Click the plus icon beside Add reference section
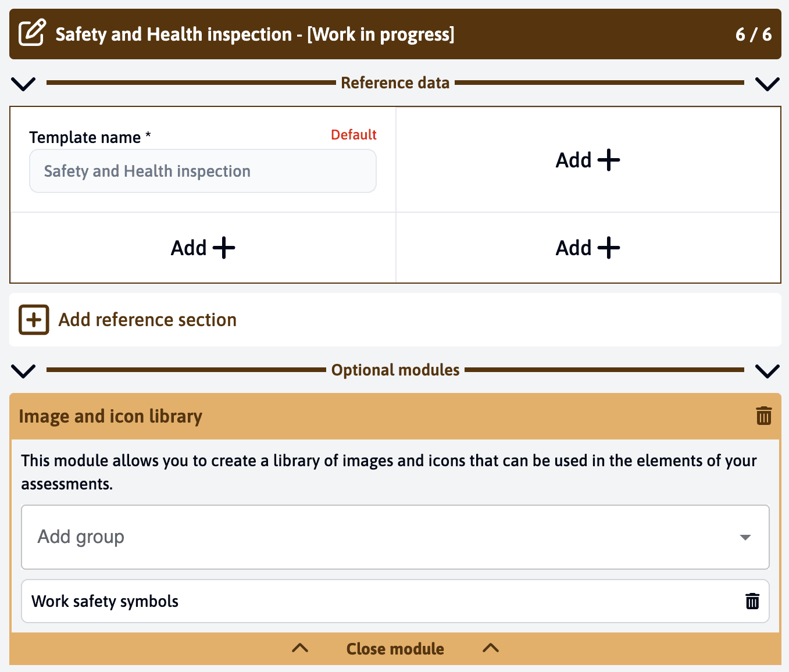 click(x=34, y=319)
